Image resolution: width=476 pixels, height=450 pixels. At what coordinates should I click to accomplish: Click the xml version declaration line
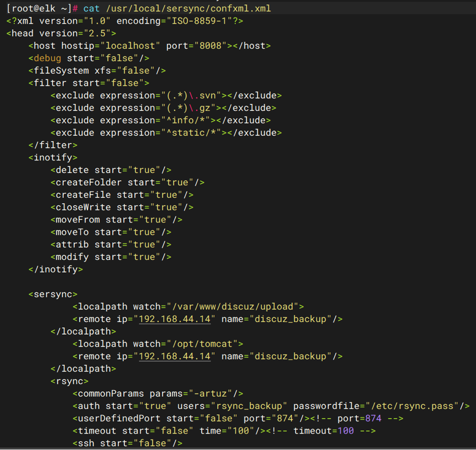[125, 21]
